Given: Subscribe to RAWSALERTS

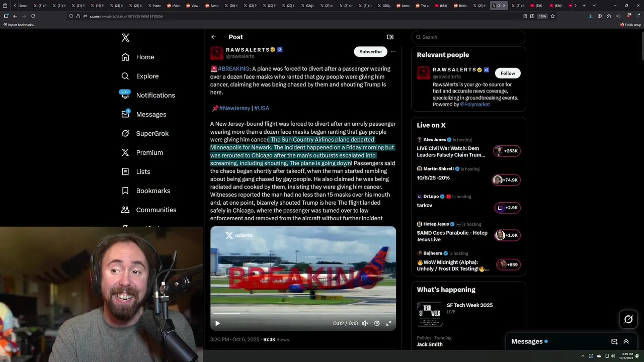Looking at the screenshot, I should click(370, 51).
